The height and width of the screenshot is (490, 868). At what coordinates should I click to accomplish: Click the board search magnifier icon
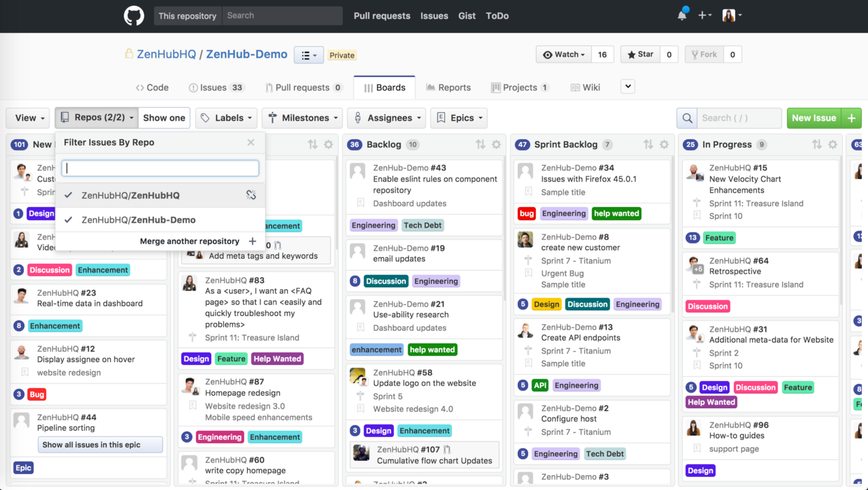(x=687, y=118)
